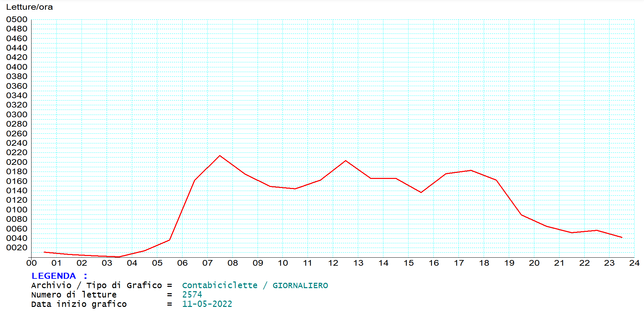644x322 pixels.
Task: Click the data point at 15:30
Action: tap(421, 192)
